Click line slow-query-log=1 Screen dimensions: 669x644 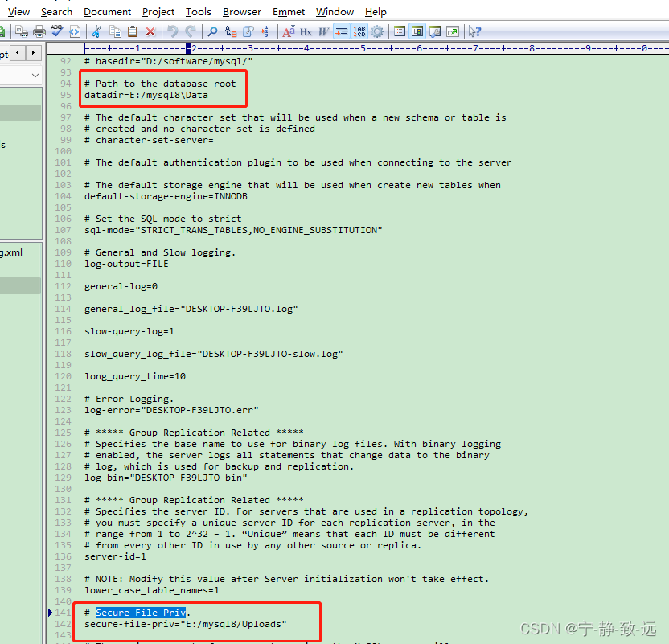click(129, 331)
